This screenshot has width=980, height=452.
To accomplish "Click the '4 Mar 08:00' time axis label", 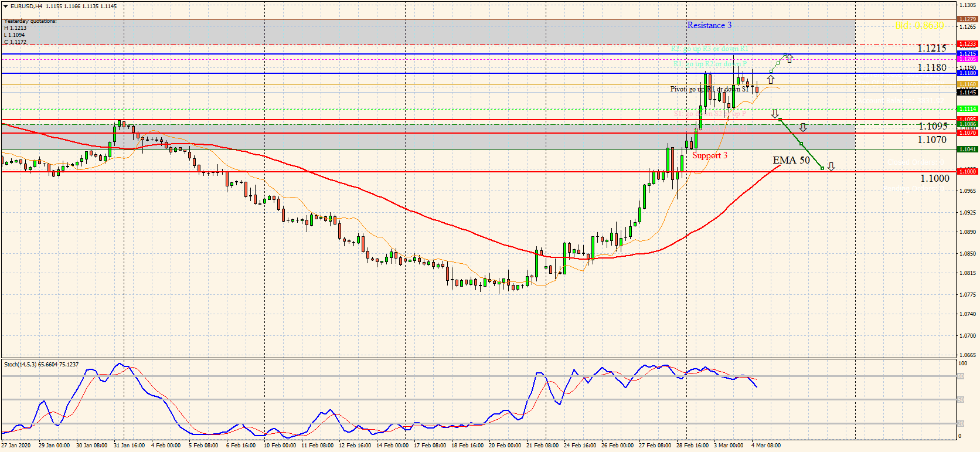I will 766,446.
